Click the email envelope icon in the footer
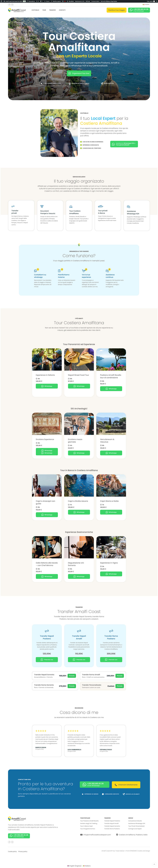158x868 pixels. [81, 835]
